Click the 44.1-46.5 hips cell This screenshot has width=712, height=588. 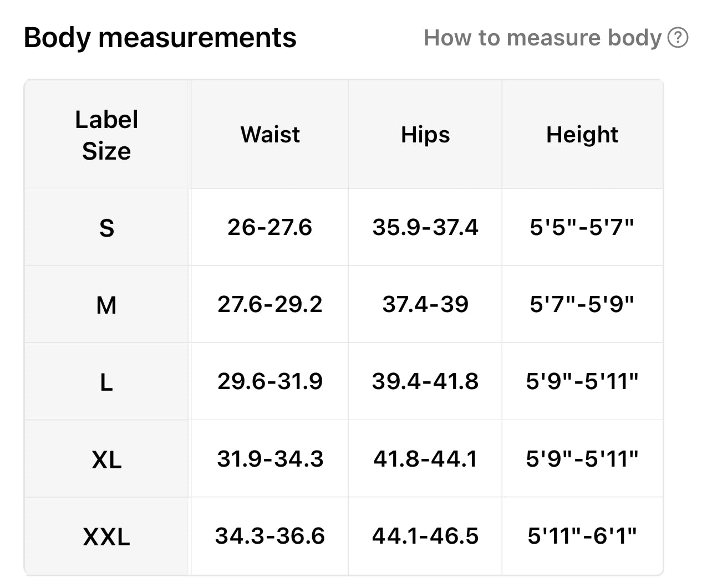pos(425,536)
